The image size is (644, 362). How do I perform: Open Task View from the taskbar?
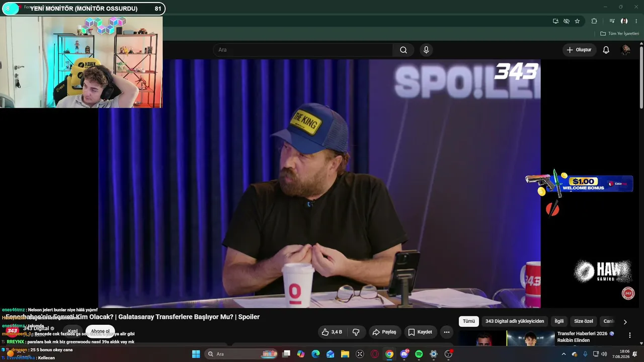tap(286, 354)
